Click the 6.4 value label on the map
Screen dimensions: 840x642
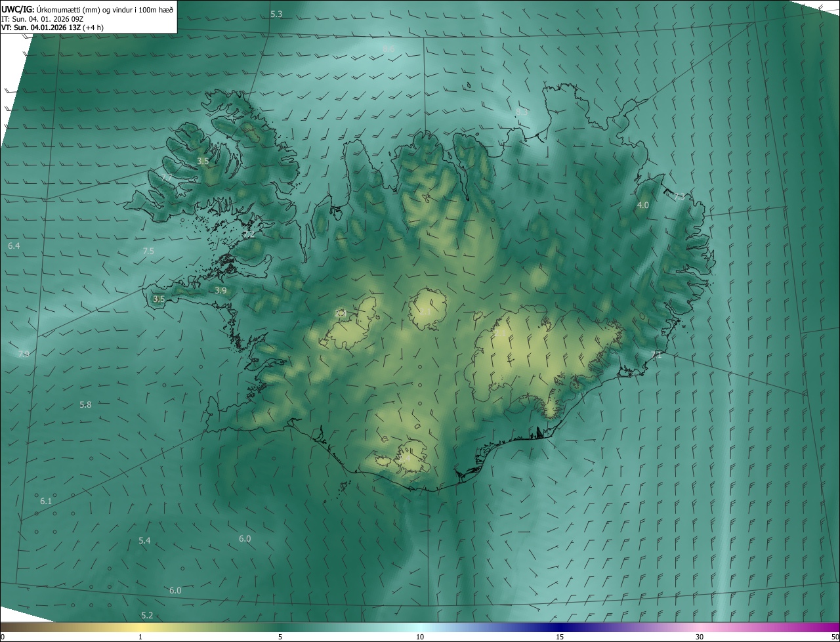(14, 246)
